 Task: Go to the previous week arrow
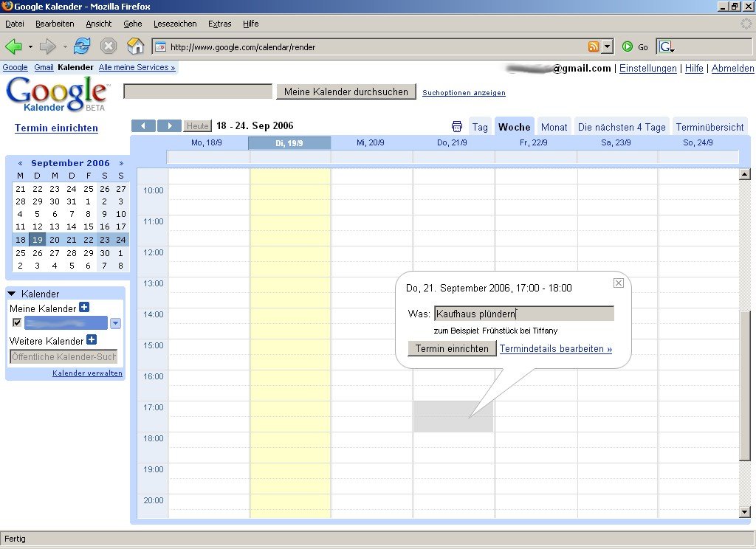point(143,125)
